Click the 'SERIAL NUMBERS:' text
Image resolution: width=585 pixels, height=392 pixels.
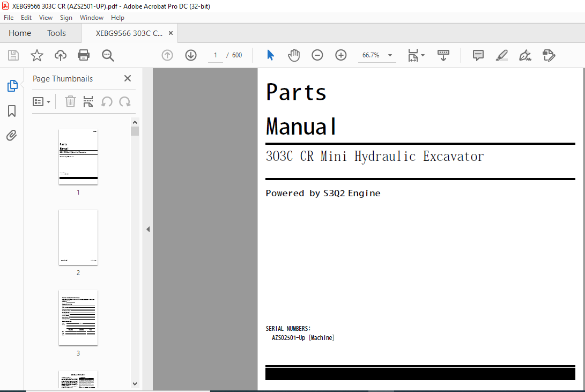click(x=288, y=329)
